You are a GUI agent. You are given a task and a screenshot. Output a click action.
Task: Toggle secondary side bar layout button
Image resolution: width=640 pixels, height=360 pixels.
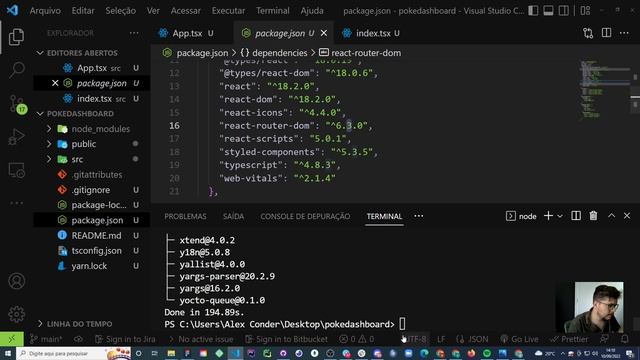564,11
